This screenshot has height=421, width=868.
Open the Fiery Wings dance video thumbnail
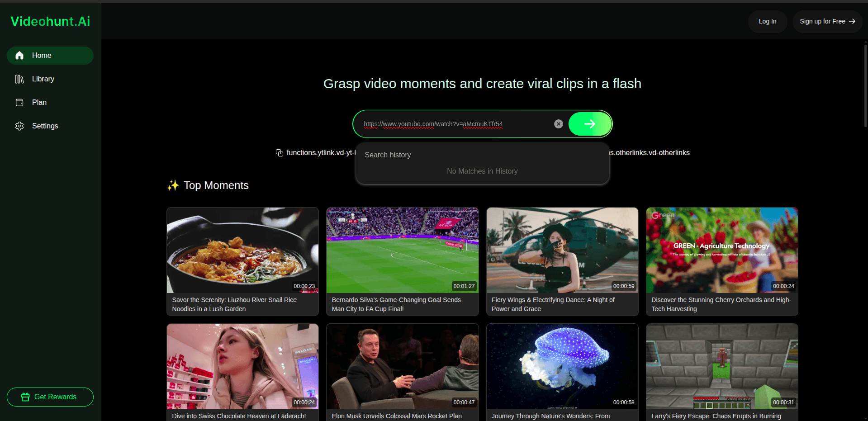[x=562, y=250]
